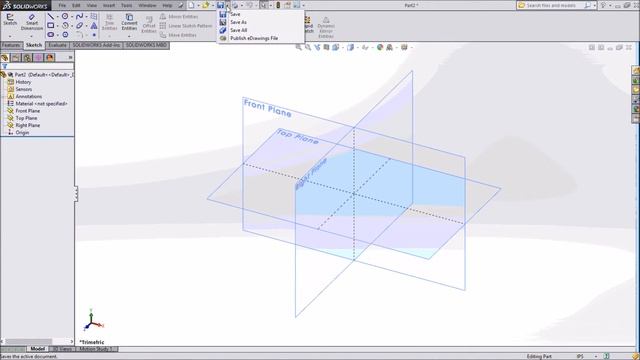The width and height of the screenshot is (640, 360).
Task: Click Section View icon in view toolbar
Action: click(326, 47)
